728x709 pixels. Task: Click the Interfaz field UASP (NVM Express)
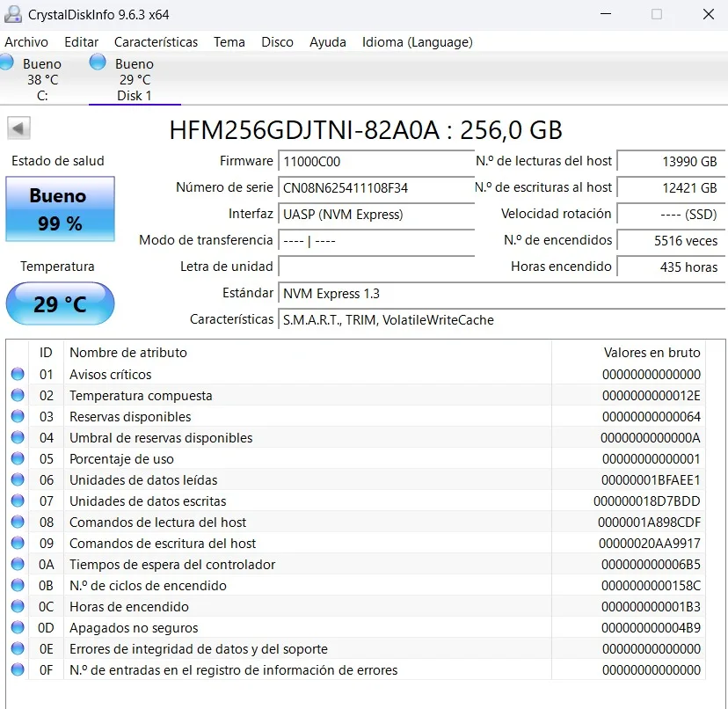376,215
